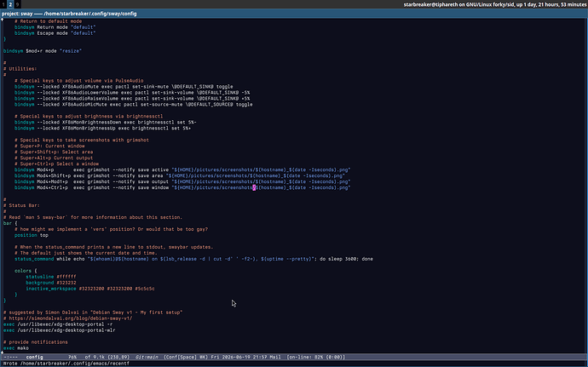Click the battery status on-line 82% indicator

[316, 358]
